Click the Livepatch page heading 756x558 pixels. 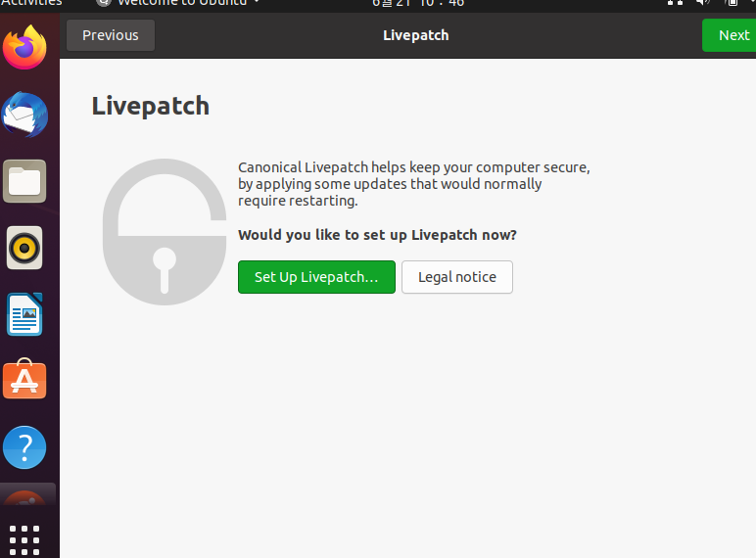pyautogui.click(x=151, y=107)
